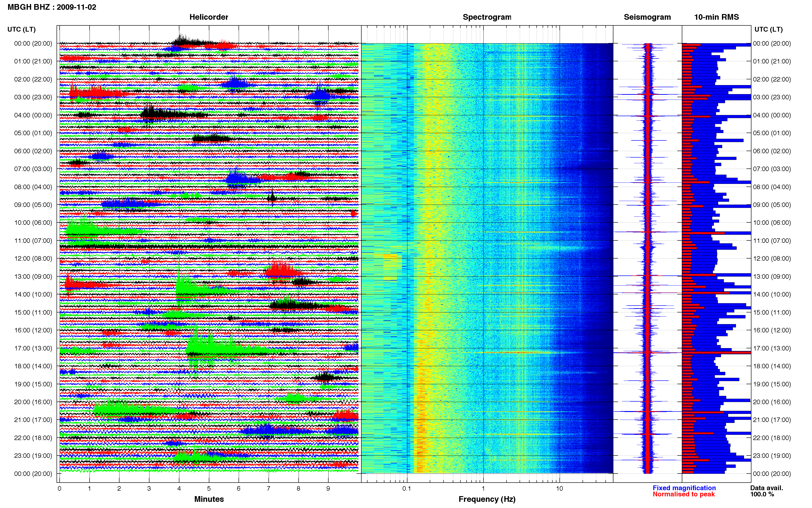
Task: Select right-axis time label '05:00 (01:00)'
Action: 772,133
